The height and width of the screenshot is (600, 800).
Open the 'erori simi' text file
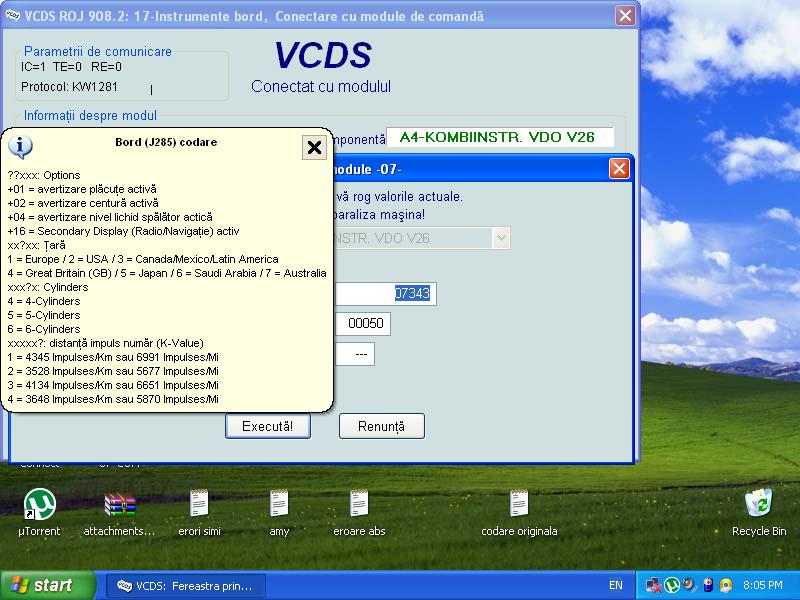pyautogui.click(x=199, y=504)
